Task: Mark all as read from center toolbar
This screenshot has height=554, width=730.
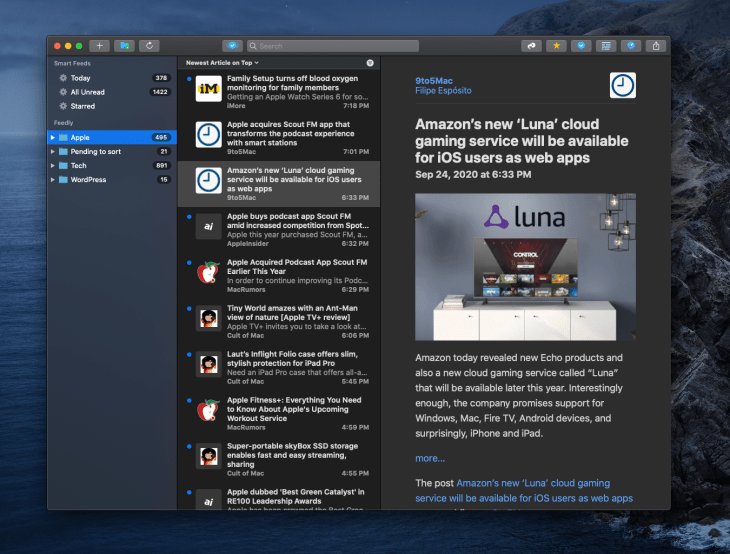Action: click(x=232, y=46)
